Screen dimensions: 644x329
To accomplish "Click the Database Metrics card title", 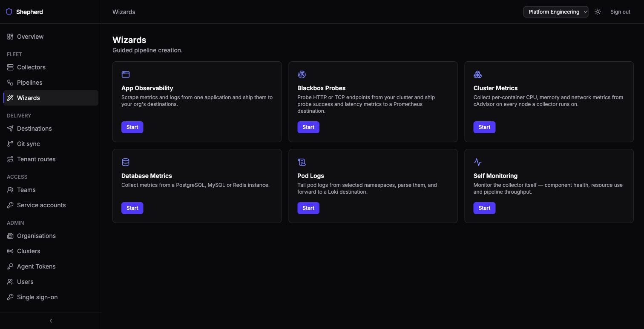I will point(147,176).
